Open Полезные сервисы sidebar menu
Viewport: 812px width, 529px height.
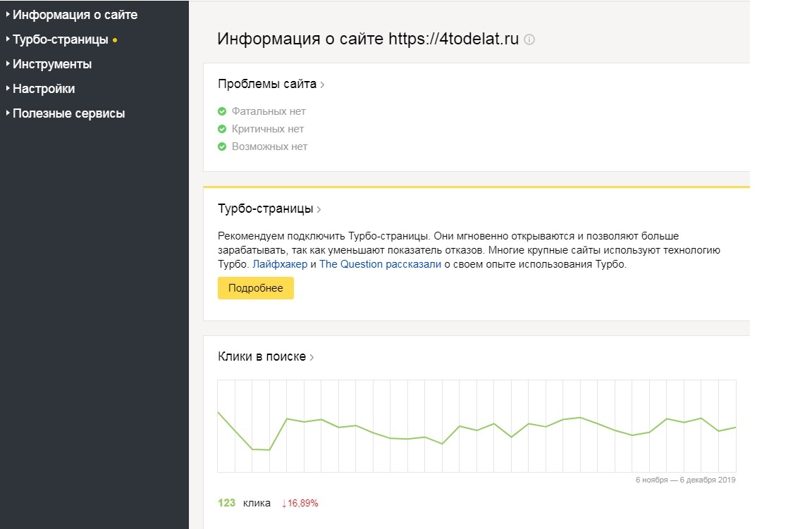[x=68, y=113]
